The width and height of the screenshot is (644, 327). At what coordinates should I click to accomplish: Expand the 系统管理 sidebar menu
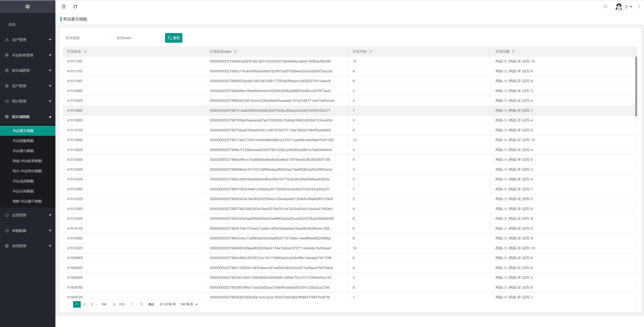(28, 246)
